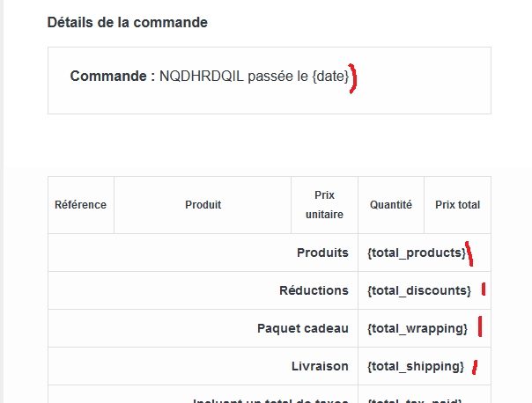Click the Produits row label

(x=322, y=253)
